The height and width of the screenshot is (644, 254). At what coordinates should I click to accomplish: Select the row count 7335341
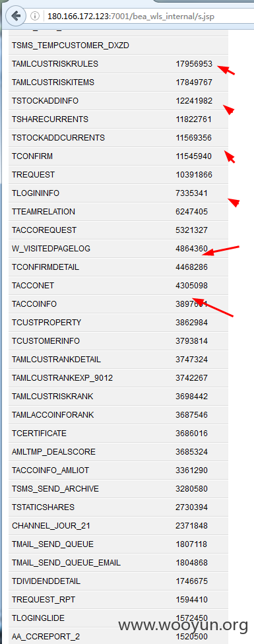point(191,193)
